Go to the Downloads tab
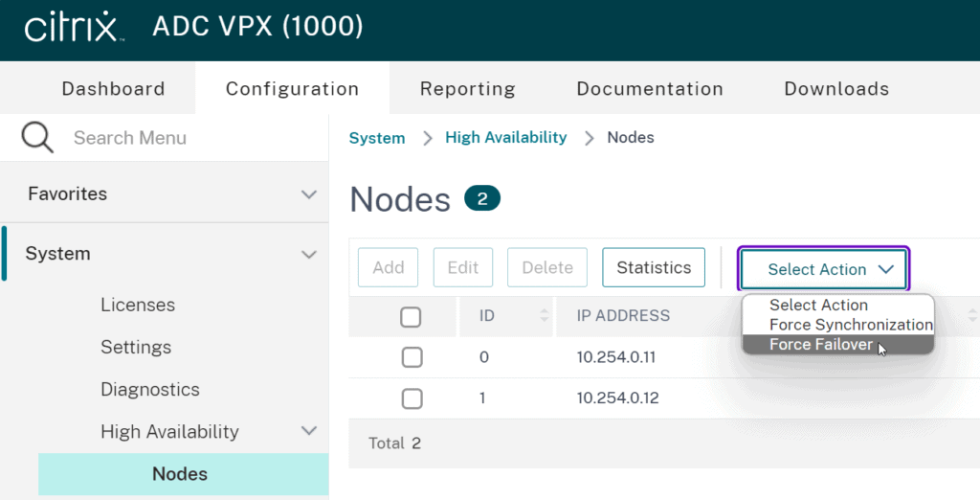 (836, 89)
